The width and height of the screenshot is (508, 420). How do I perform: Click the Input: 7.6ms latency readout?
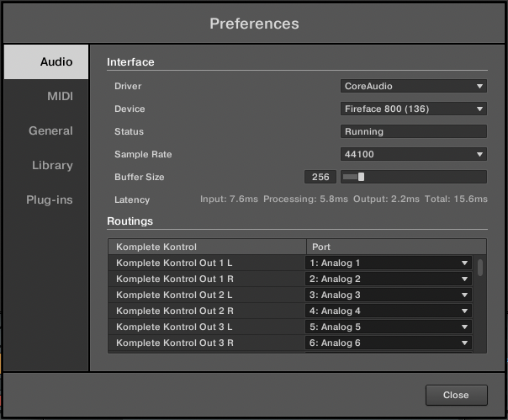[229, 199]
